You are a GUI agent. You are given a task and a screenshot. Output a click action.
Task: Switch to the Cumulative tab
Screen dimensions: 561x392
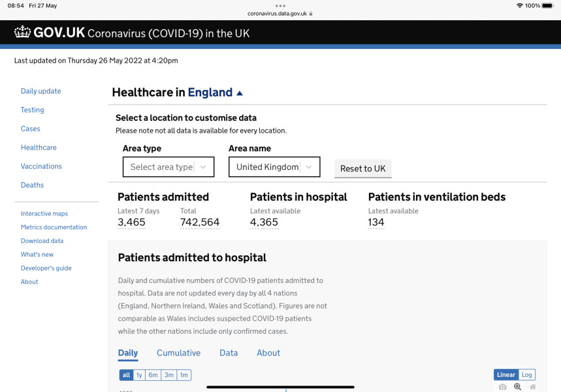click(x=178, y=353)
